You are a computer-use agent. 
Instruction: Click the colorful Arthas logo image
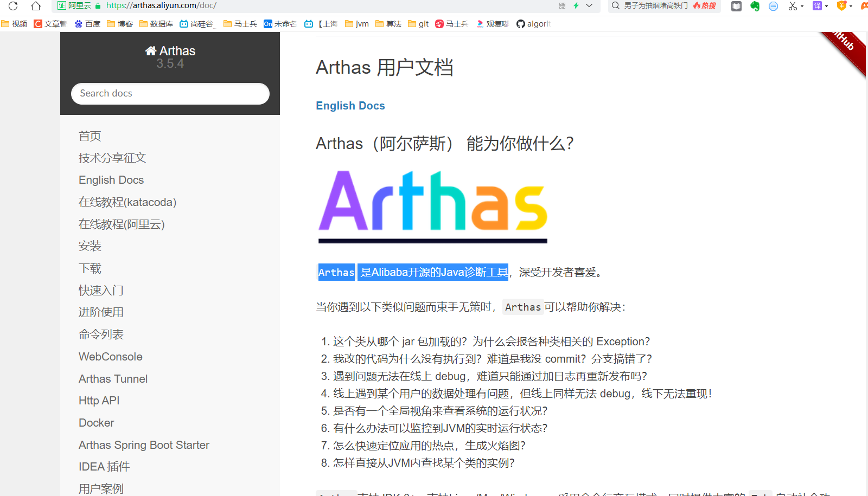point(433,207)
